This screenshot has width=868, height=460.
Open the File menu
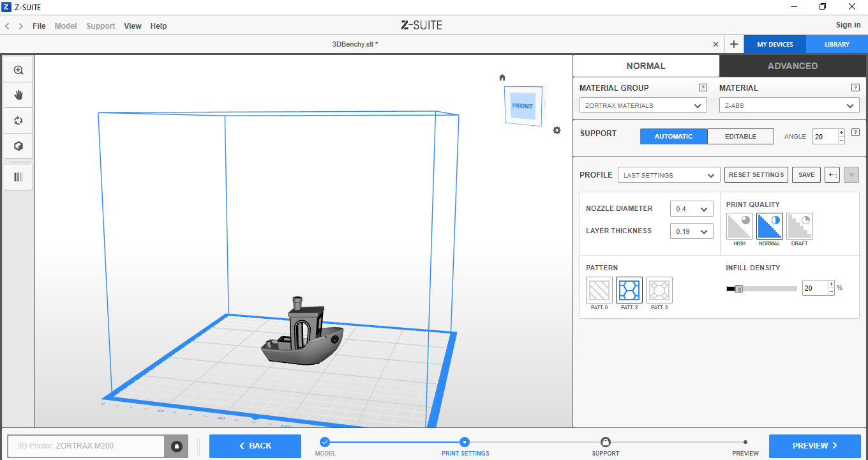click(x=39, y=26)
